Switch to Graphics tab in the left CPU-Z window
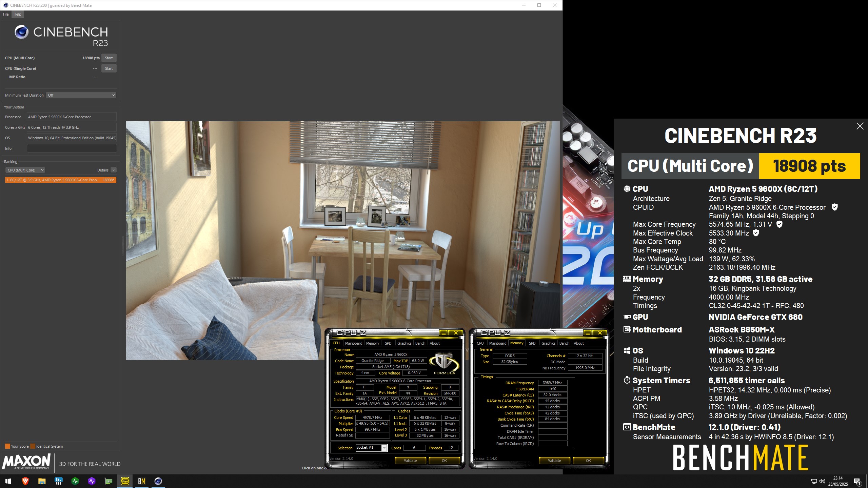This screenshot has height=488, width=868. pyautogui.click(x=405, y=343)
